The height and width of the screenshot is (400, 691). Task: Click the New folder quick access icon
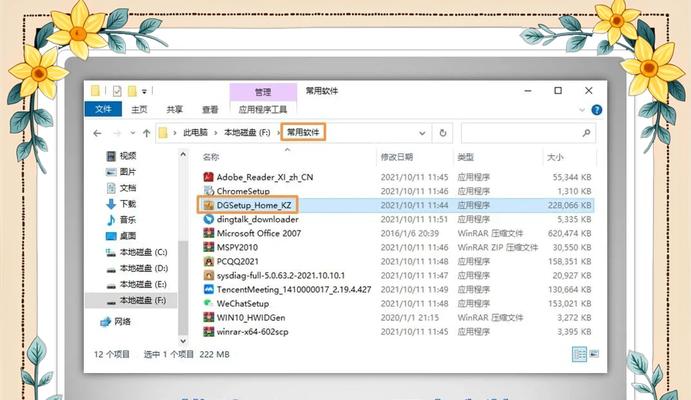(x=132, y=91)
